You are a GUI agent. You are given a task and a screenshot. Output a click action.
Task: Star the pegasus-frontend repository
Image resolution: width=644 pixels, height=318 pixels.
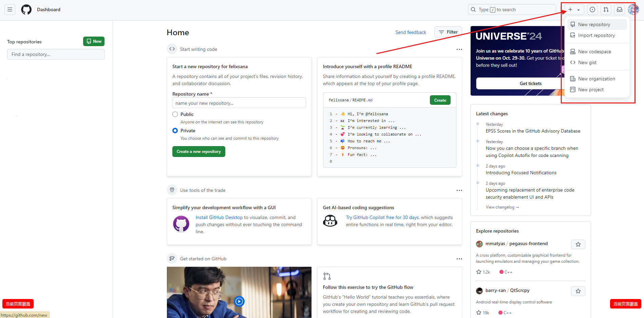(x=578, y=244)
